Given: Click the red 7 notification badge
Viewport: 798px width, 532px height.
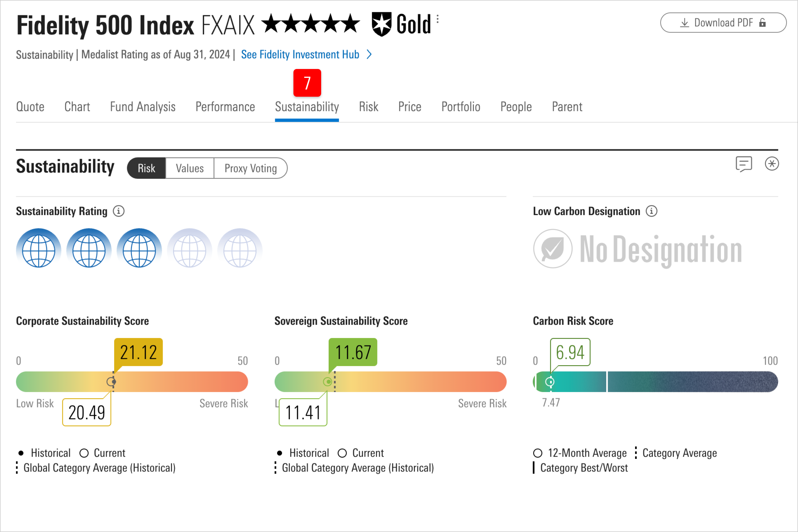Looking at the screenshot, I should click(307, 83).
